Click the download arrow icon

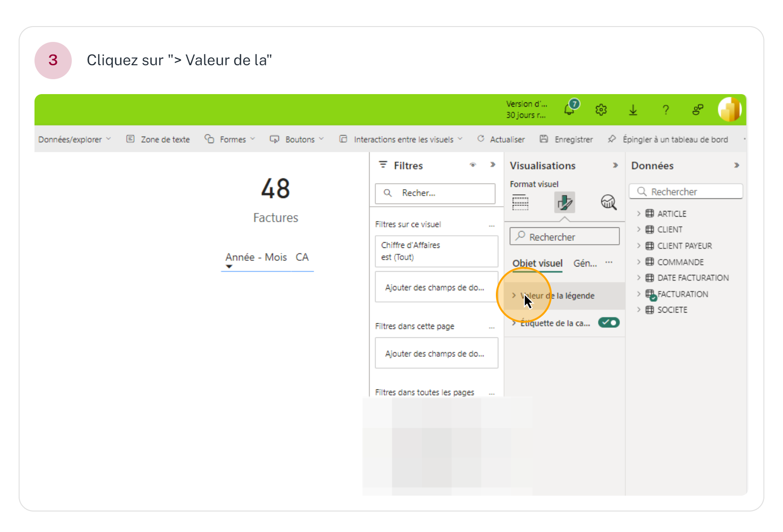click(633, 109)
